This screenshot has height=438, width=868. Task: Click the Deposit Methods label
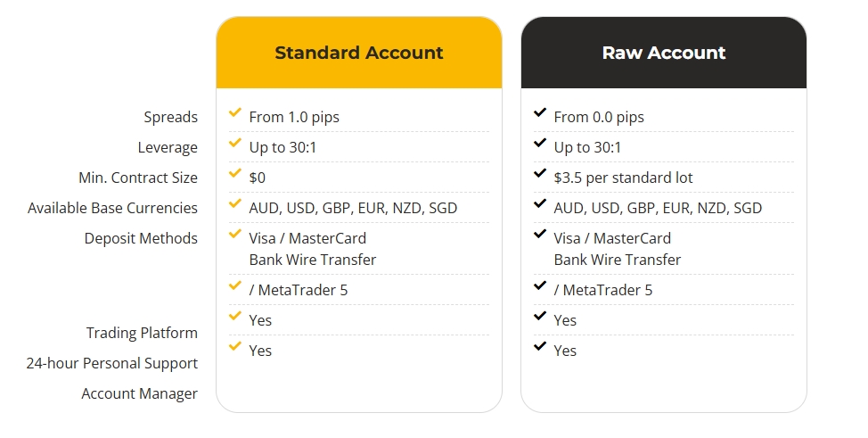(x=141, y=238)
